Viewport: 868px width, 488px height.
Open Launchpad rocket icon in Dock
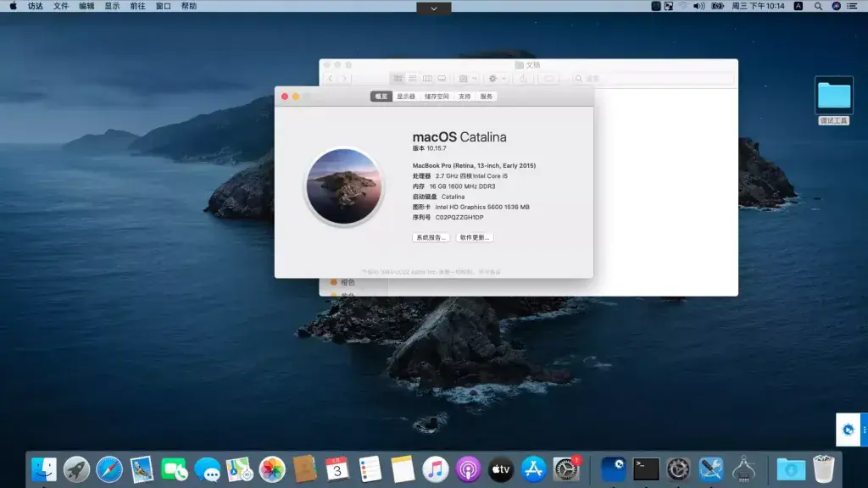[76, 469]
